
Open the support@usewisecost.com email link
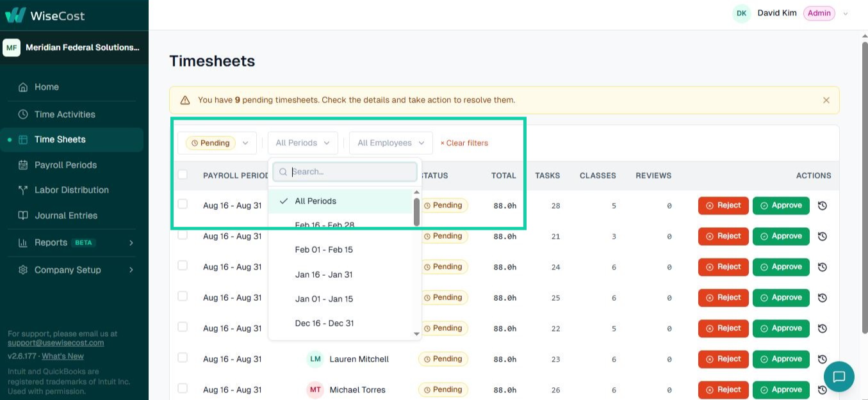56,342
